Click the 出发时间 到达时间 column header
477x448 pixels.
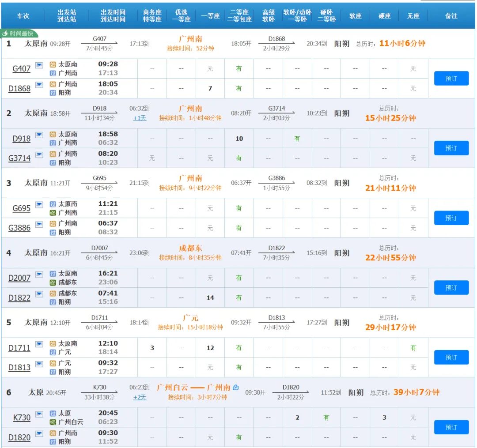click(113, 16)
